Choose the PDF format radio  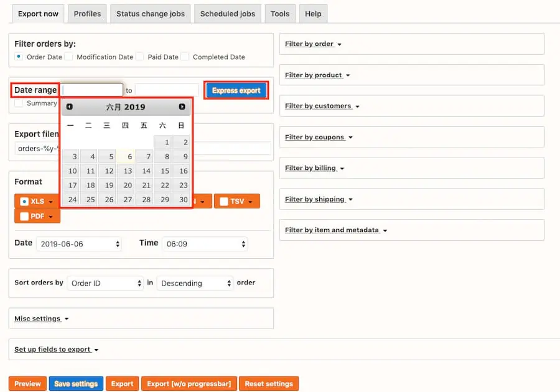click(24, 217)
